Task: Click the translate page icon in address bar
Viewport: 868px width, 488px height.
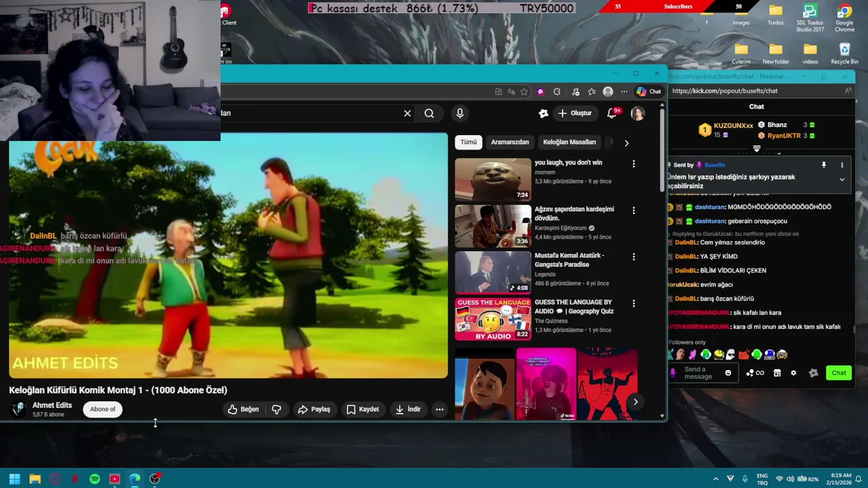Action: coord(511,91)
